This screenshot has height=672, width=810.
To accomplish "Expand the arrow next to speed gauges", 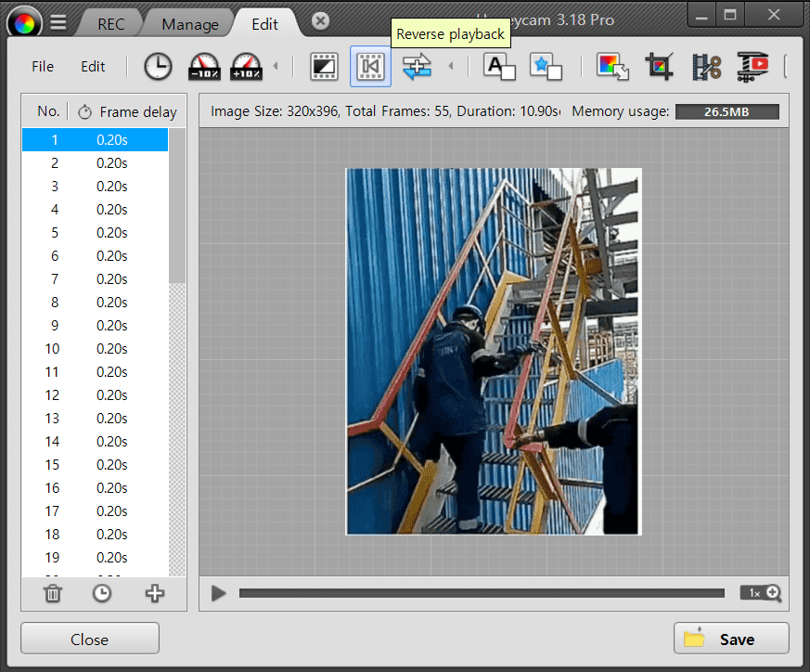I will pos(276,66).
